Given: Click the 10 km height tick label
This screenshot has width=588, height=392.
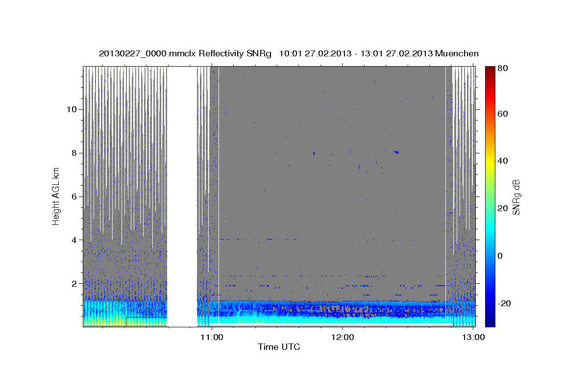Looking at the screenshot, I should pyautogui.click(x=72, y=109).
